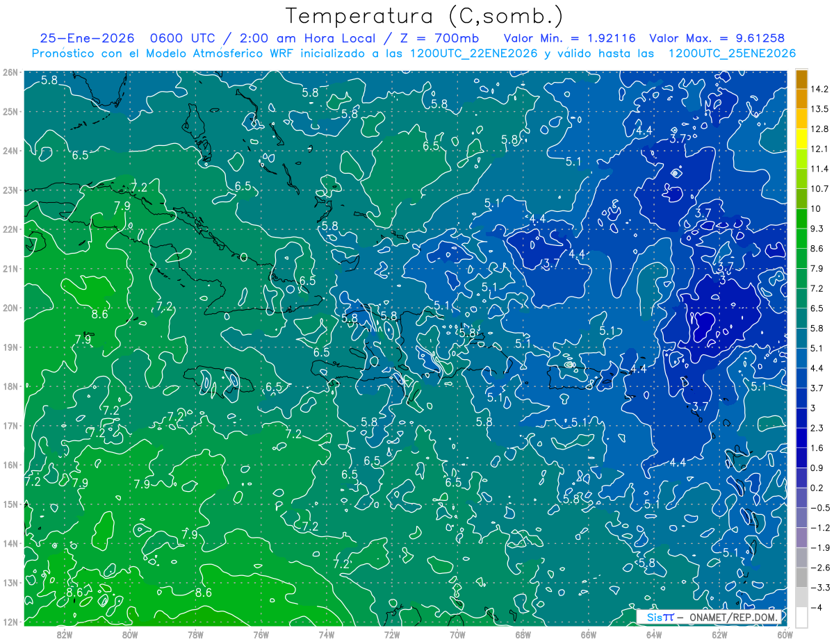This screenshot has width=834, height=644.
Task: Click the '22N' latitude axis label
Action: click(10, 229)
